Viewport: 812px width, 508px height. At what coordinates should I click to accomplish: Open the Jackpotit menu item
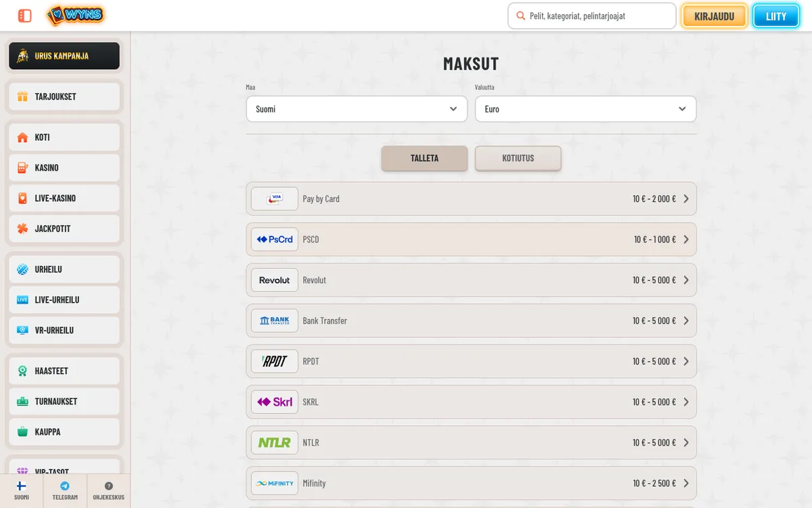pyautogui.click(x=64, y=229)
